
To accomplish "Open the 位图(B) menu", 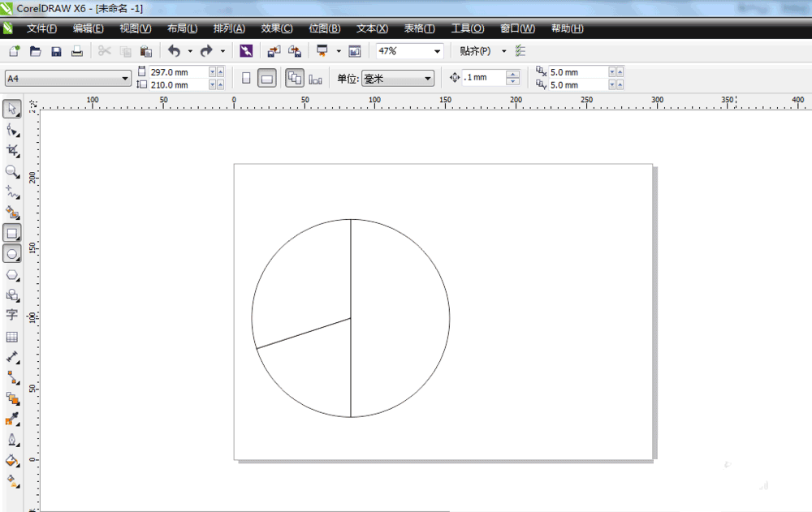I will click(x=324, y=28).
